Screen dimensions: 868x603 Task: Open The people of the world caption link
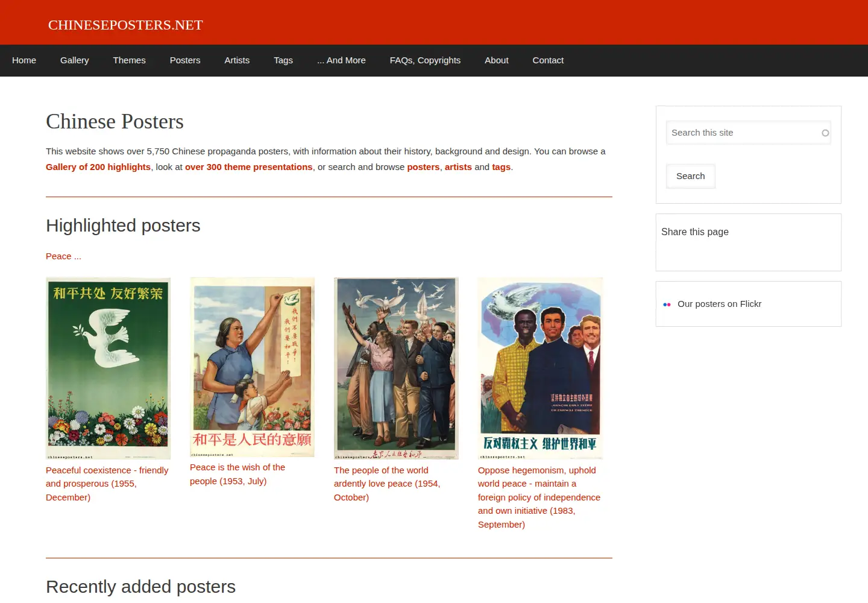(x=387, y=484)
